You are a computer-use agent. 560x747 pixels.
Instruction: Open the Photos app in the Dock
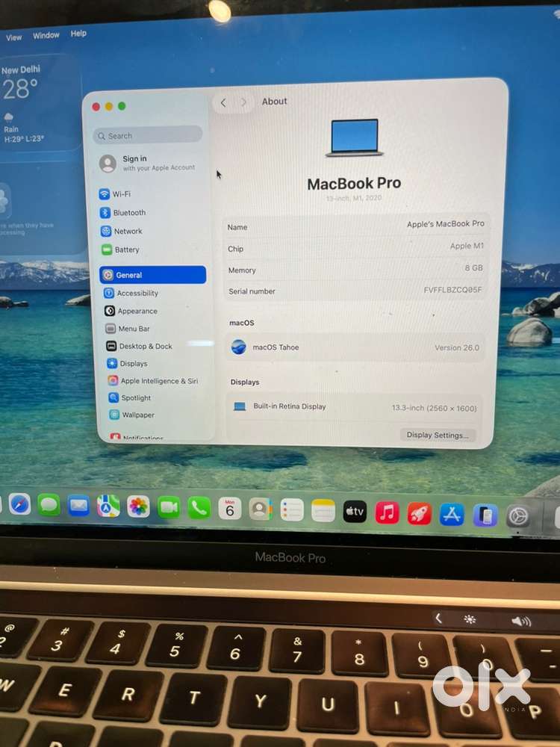(x=138, y=507)
